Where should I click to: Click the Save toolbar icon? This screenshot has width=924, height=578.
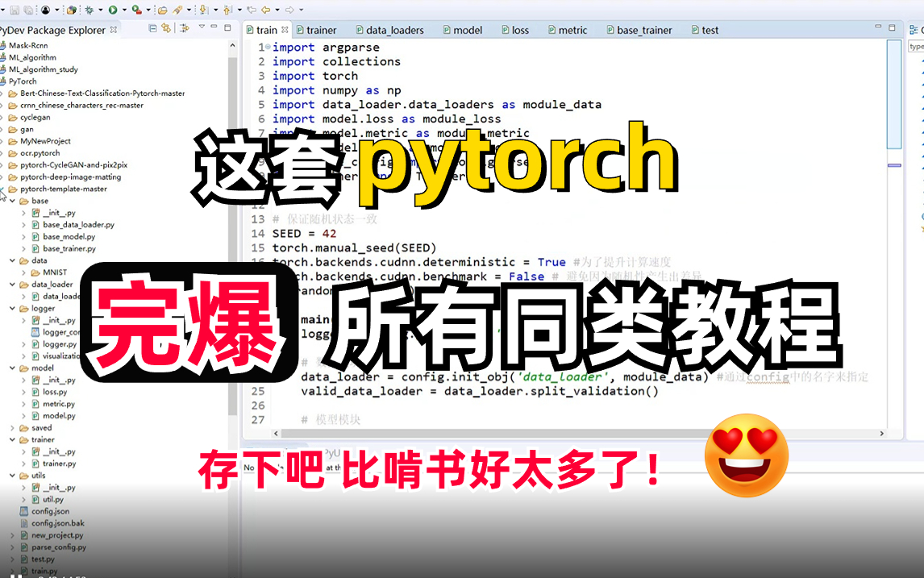[15, 10]
